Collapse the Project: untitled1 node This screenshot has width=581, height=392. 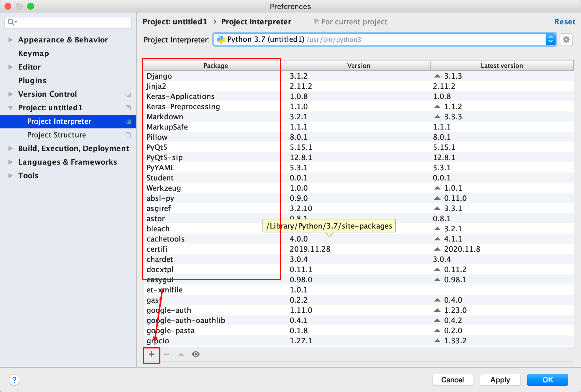tap(10, 108)
